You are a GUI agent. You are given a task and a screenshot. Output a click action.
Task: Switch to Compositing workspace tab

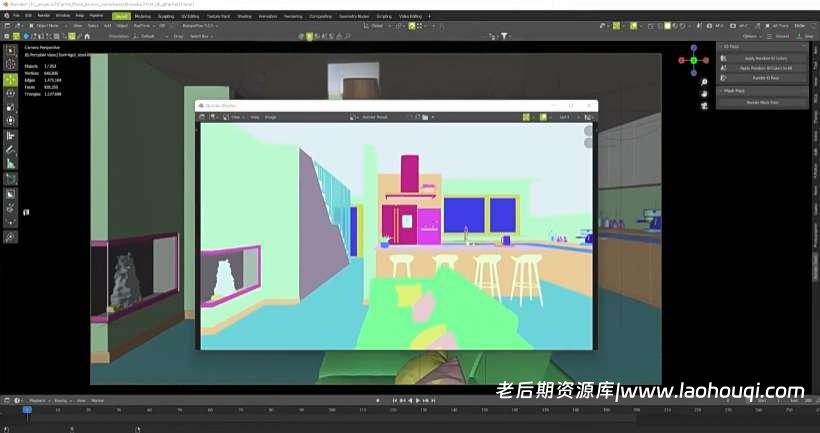321,16
